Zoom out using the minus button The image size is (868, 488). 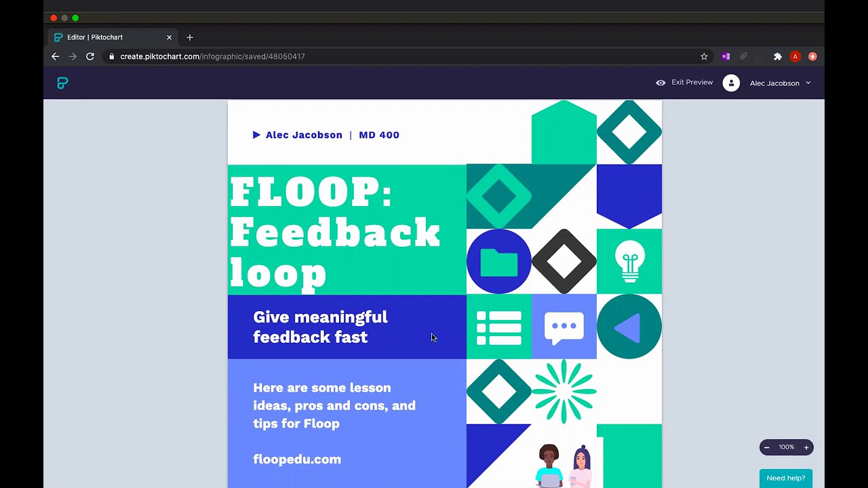tap(767, 447)
